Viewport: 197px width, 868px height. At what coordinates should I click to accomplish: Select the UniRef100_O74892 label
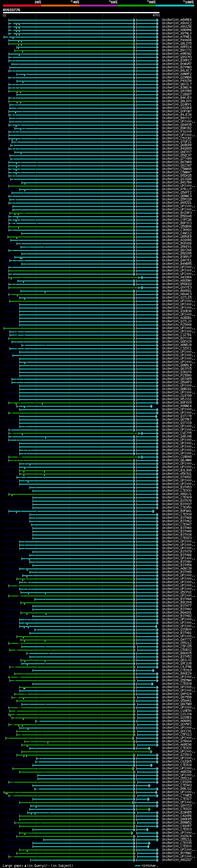click(177, 477)
